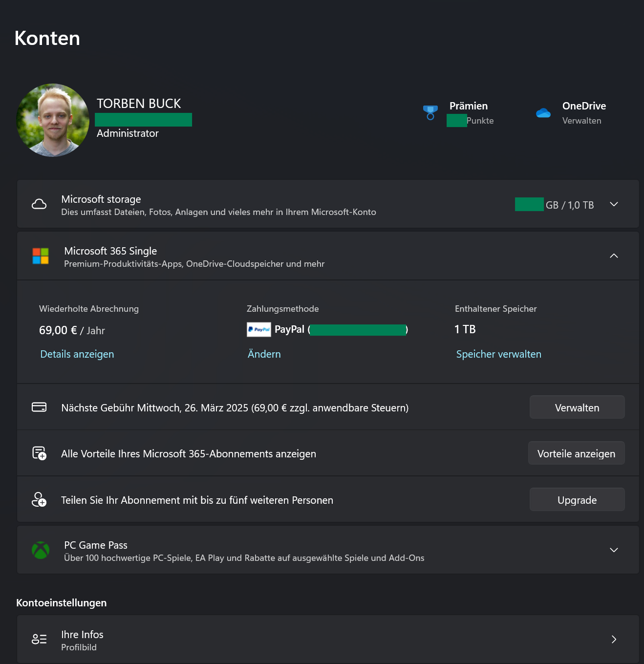Click the Microsoft 365 colored logo icon
Image resolution: width=644 pixels, height=664 pixels.
click(41, 256)
